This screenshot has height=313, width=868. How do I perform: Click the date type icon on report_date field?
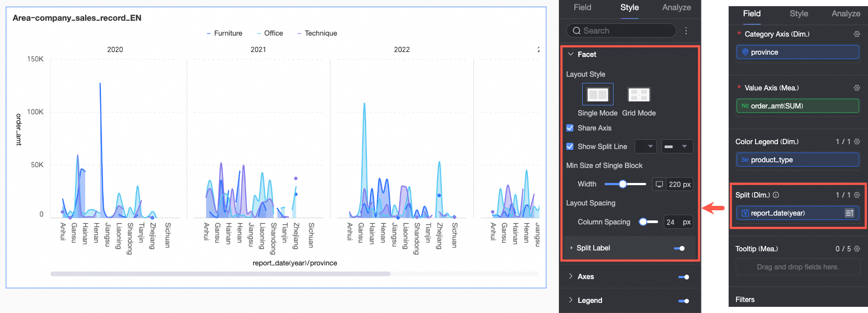point(745,213)
